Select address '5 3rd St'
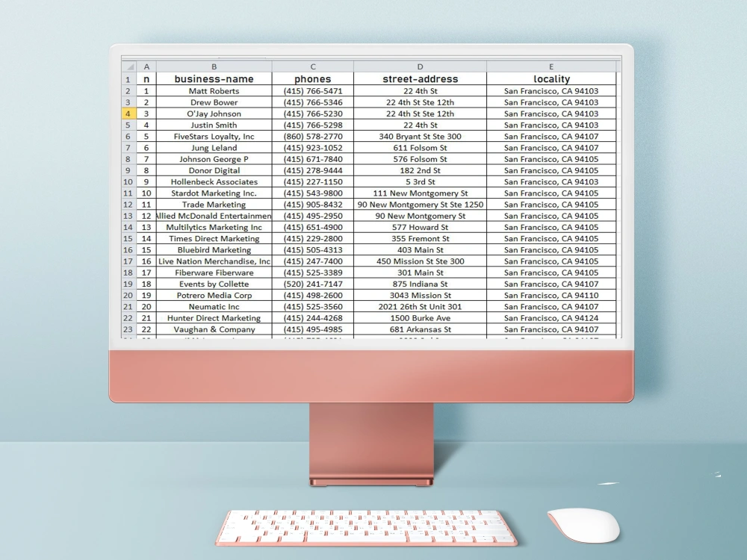 click(x=420, y=182)
